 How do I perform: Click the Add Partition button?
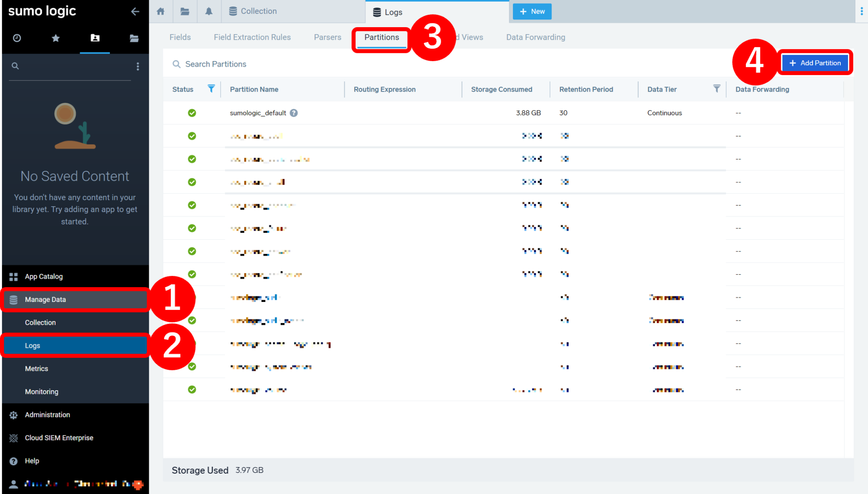click(x=815, y=62)
